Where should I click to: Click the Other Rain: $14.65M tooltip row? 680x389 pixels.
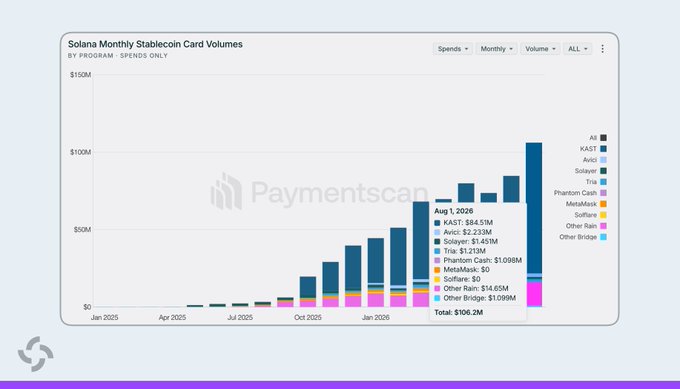[471, 288]
